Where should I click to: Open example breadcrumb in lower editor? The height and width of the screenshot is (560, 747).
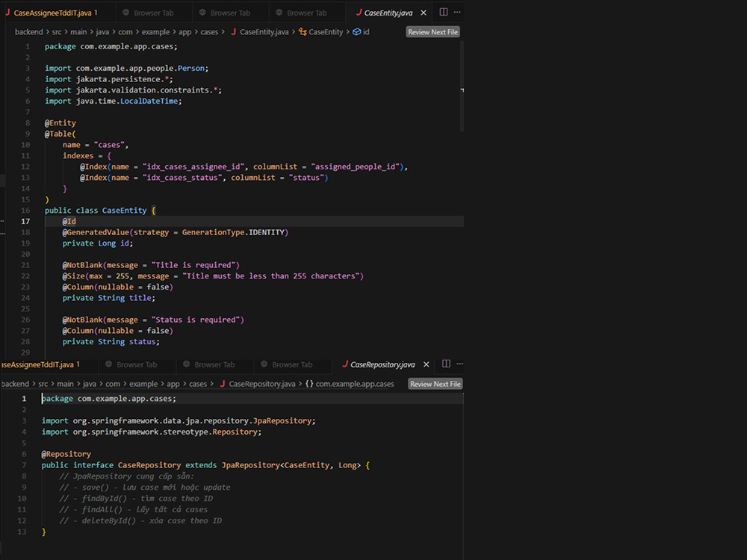coord(143,384)
